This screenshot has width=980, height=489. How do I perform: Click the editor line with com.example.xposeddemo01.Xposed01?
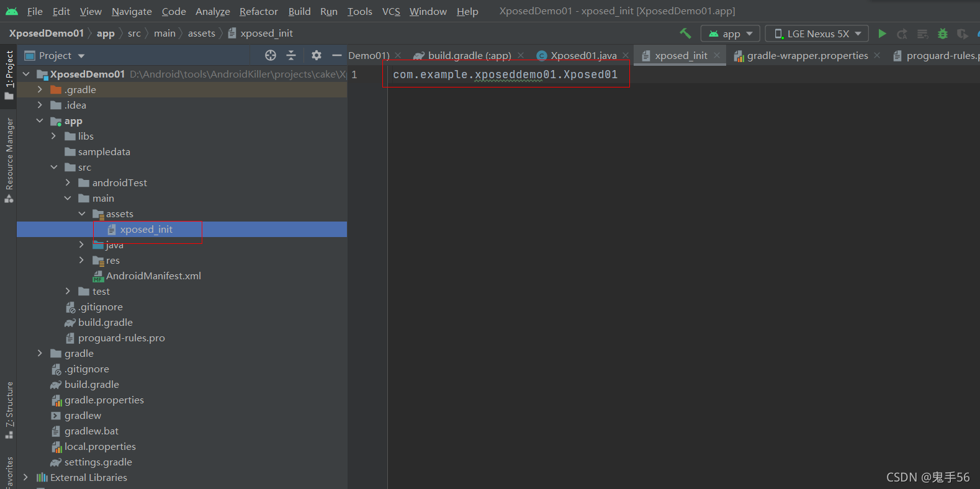pyautogui.click(x=505, y=74)
